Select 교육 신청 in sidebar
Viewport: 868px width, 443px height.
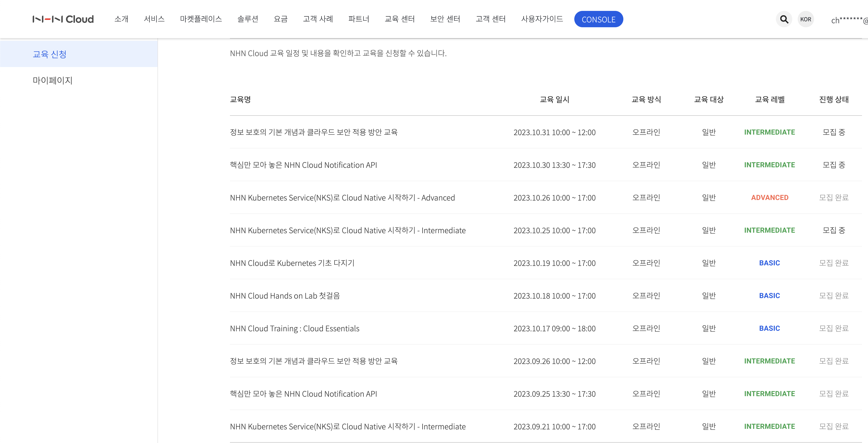pos(50,54)
